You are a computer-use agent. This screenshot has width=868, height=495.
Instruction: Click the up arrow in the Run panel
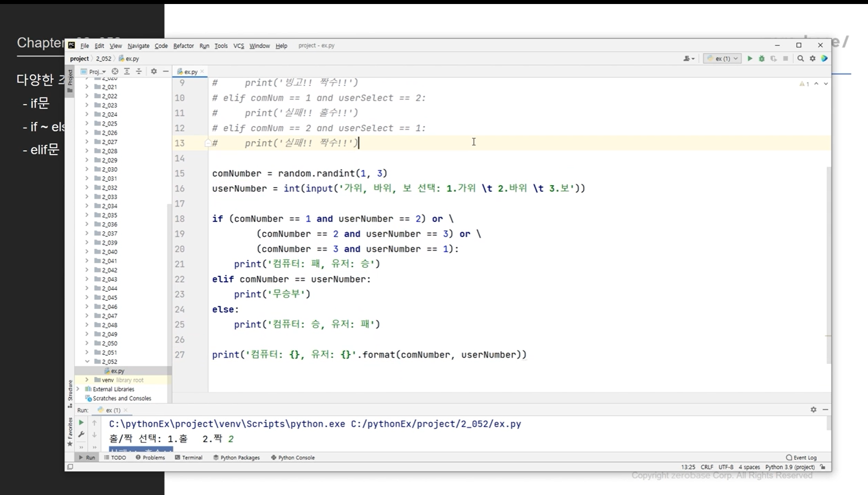(94, 423)
